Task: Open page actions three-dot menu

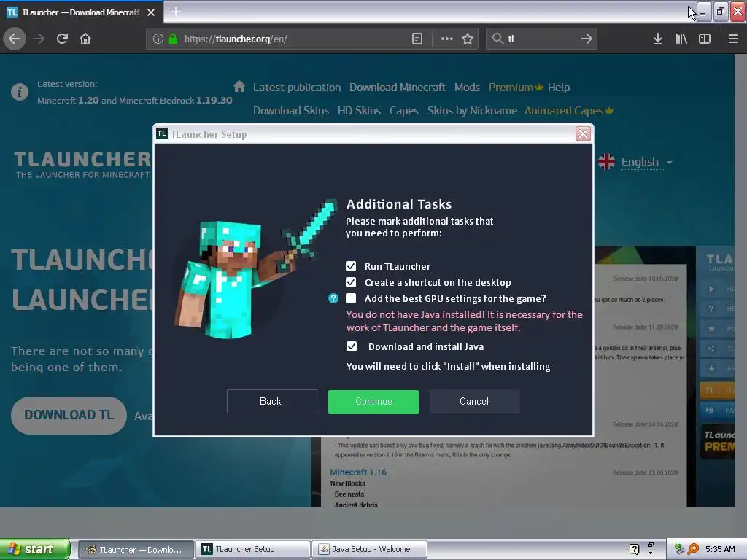Action: point(447,39)
